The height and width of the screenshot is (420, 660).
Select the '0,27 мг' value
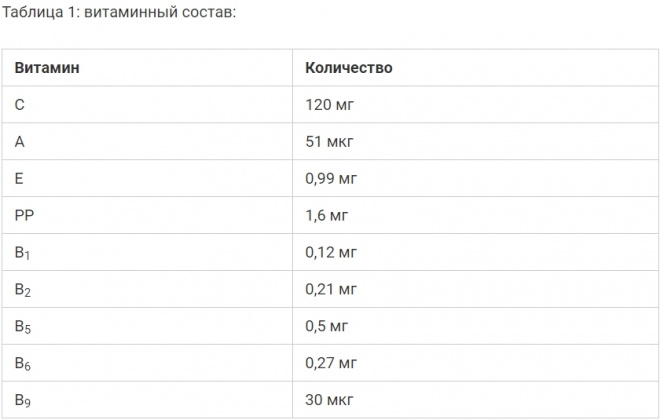click(x=331, y=363)
